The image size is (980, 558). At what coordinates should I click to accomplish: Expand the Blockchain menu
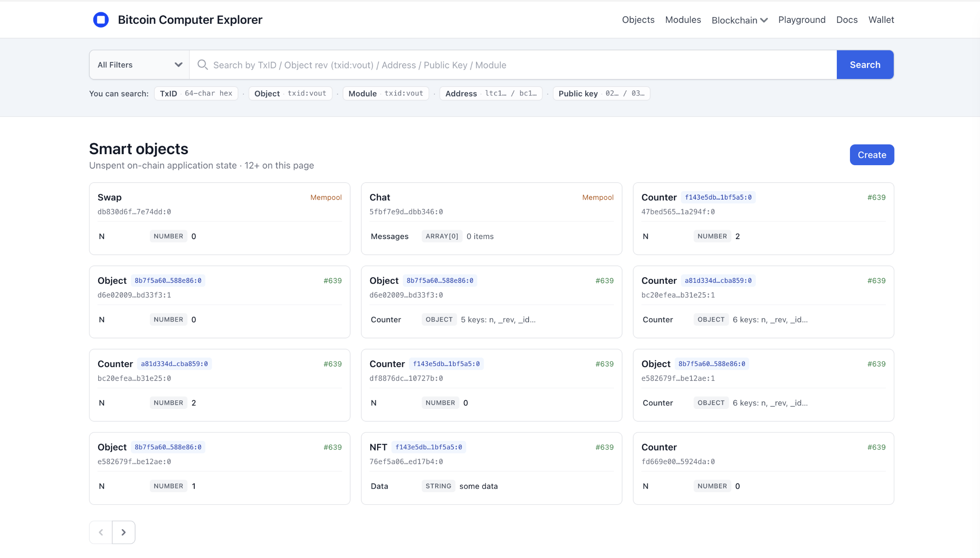[739, 20]
